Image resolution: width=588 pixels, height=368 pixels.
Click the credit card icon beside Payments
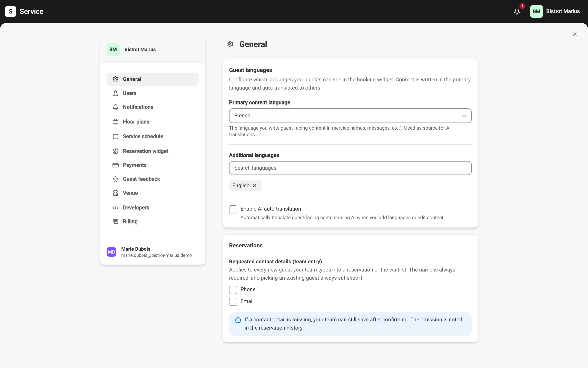pos(115,165)
